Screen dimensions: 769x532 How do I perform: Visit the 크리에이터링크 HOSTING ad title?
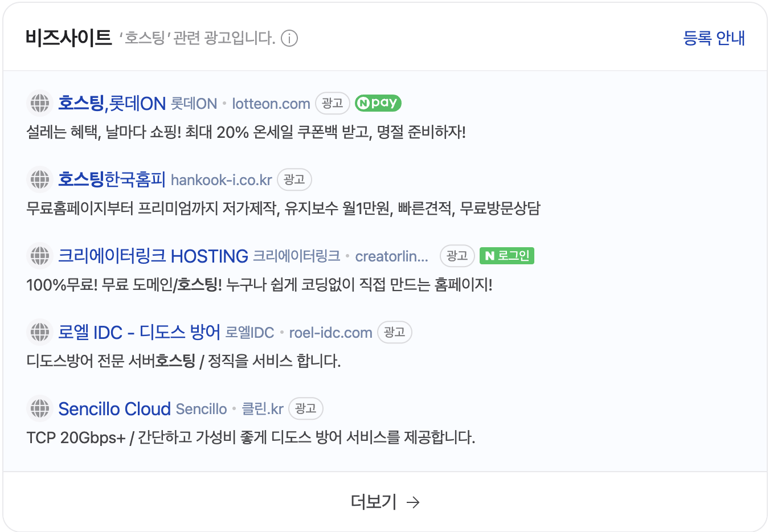[x=153, y=256]
